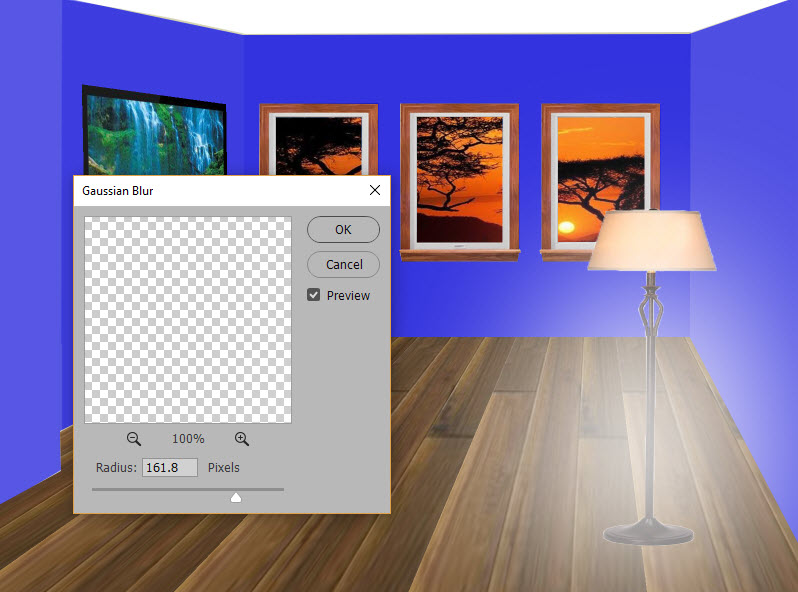Screen dimensions: 798x592
Task: Close the Gaussian Blur dialog
Action: pos(375,190)
